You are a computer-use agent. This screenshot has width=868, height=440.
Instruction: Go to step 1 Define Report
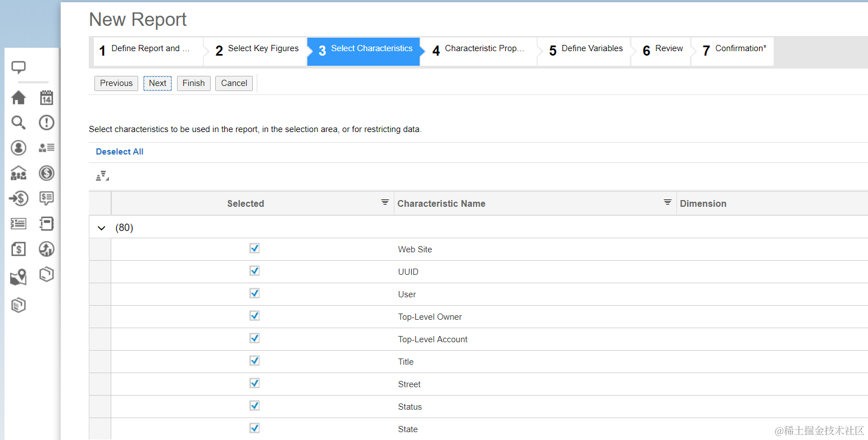[148, 51]
